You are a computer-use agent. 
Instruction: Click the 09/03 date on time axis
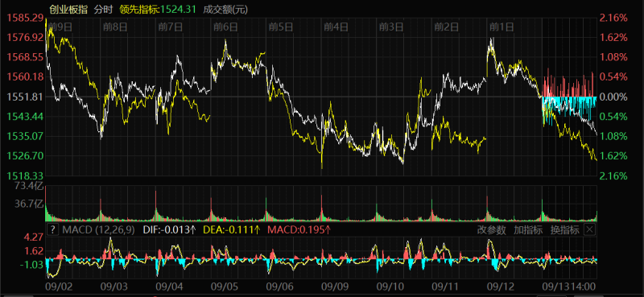tap(113, 286)
